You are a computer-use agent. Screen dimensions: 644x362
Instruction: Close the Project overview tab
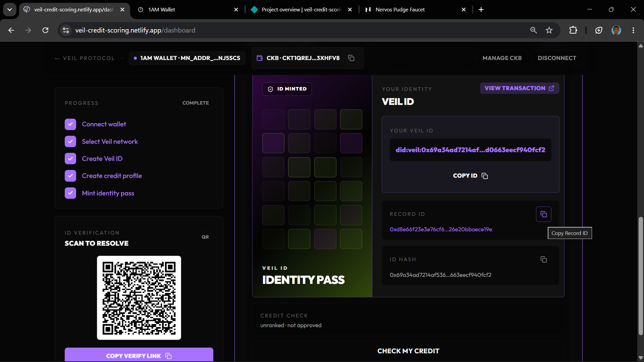click(350, 10)
